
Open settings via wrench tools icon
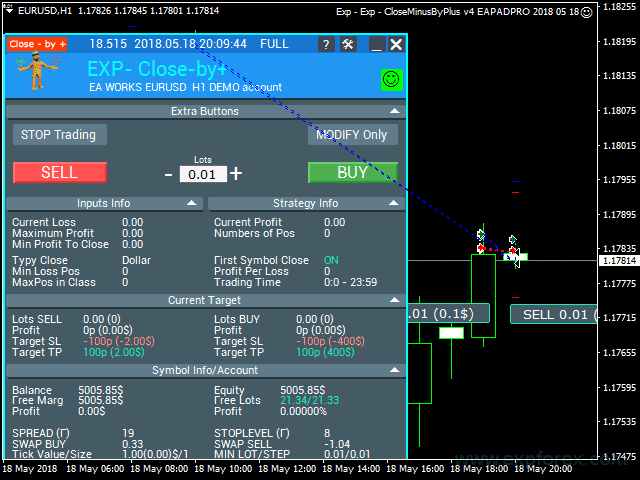348,45
